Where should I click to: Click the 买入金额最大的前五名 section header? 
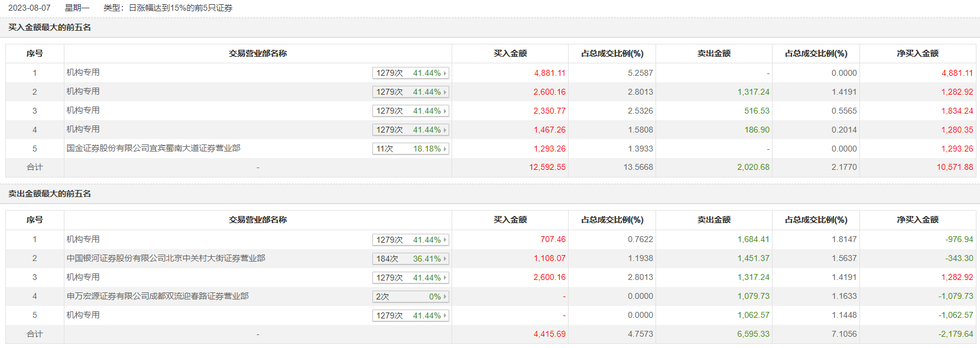[50, 27]
